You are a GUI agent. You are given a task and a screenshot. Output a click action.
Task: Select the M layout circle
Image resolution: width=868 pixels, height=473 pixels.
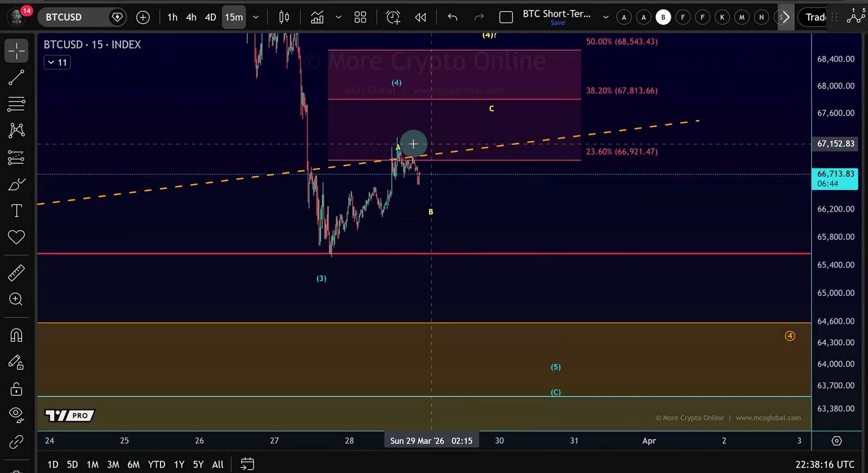click(x=742, y=17)
